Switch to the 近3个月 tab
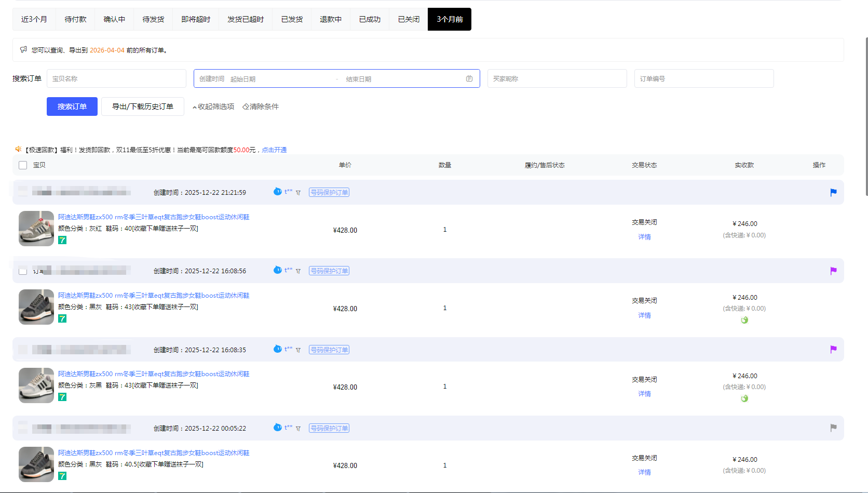Image resolution: width=868 pixels, height=493 pixels. point(34,19)
